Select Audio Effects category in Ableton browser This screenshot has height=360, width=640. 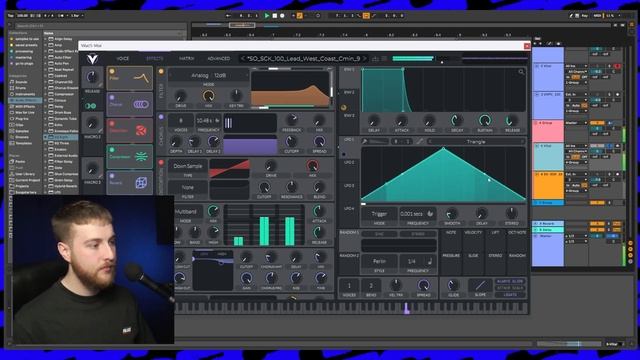[26, 100]
